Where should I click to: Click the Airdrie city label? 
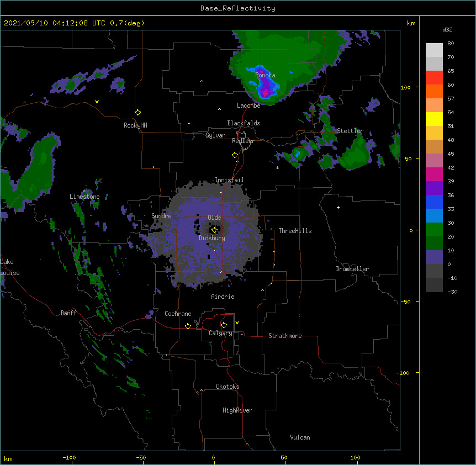point(223,297)
